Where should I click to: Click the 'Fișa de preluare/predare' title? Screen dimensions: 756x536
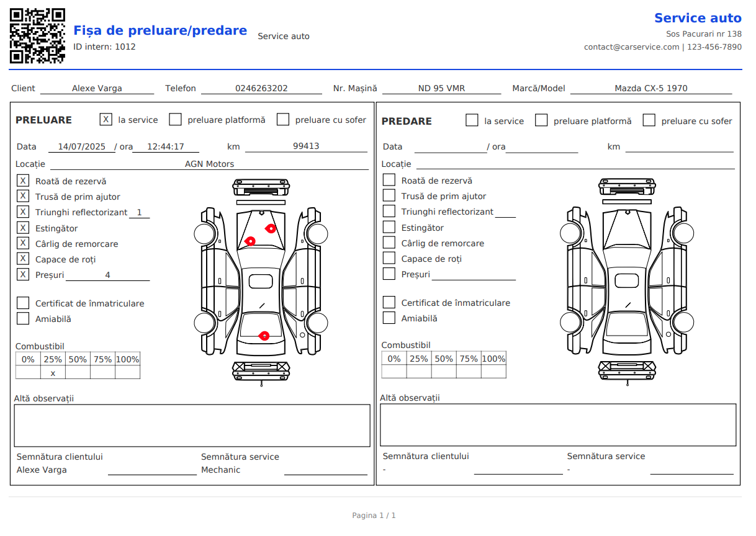tap(160, 30)
